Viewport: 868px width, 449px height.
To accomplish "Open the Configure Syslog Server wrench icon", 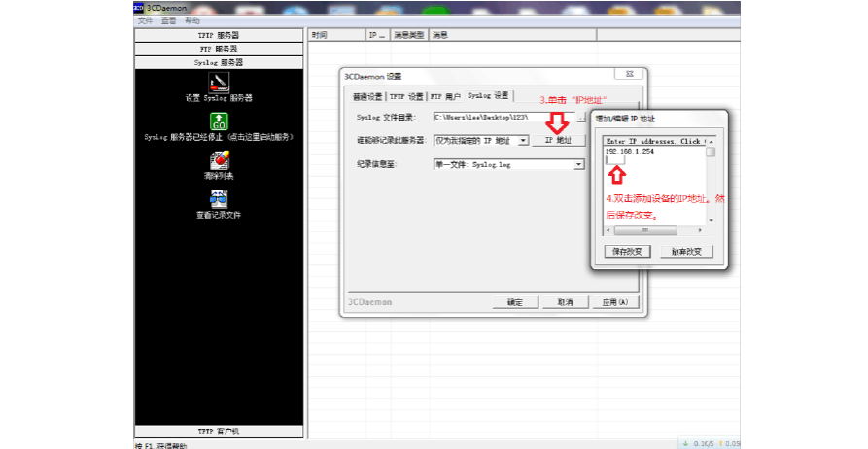I will [x=219, y=83].
